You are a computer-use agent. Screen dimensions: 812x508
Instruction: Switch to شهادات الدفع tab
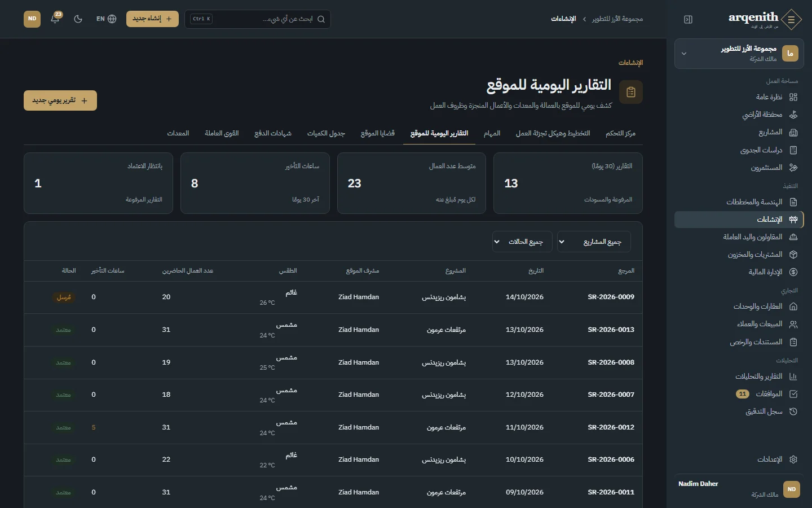point(273,133)
